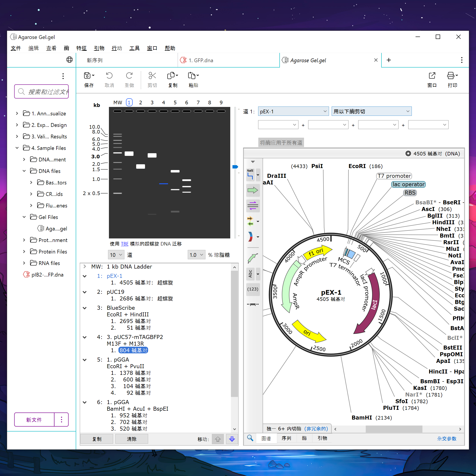Viewport: 476px width, 476px height.
Task: Click the 剪切 scissors toolbar icon
Action: coord(152,79)
